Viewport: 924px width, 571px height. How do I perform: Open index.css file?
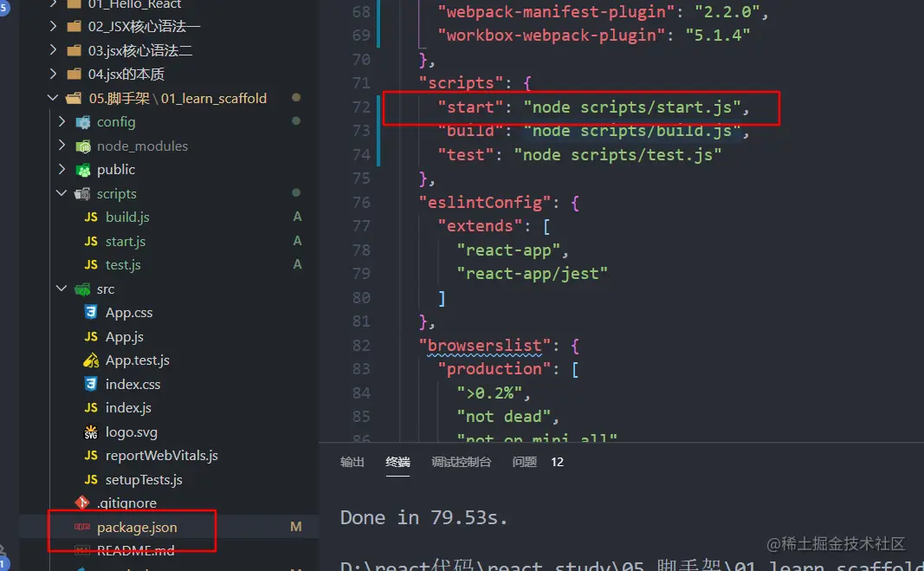pyautogui.click(x=132, y=385)
